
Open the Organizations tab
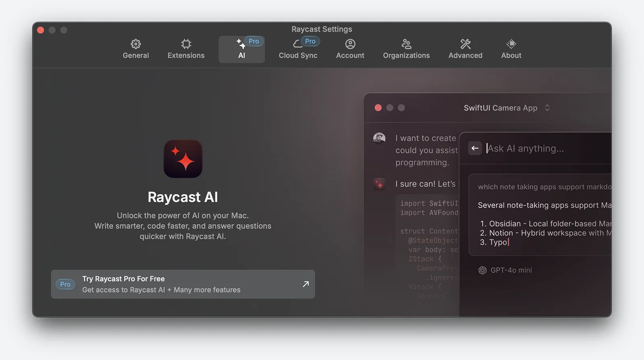(x=406, y=49)
